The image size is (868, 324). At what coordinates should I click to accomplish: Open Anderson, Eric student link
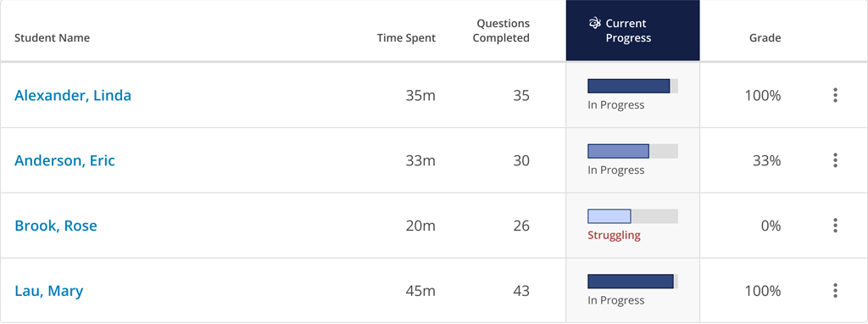pos(64,160)
